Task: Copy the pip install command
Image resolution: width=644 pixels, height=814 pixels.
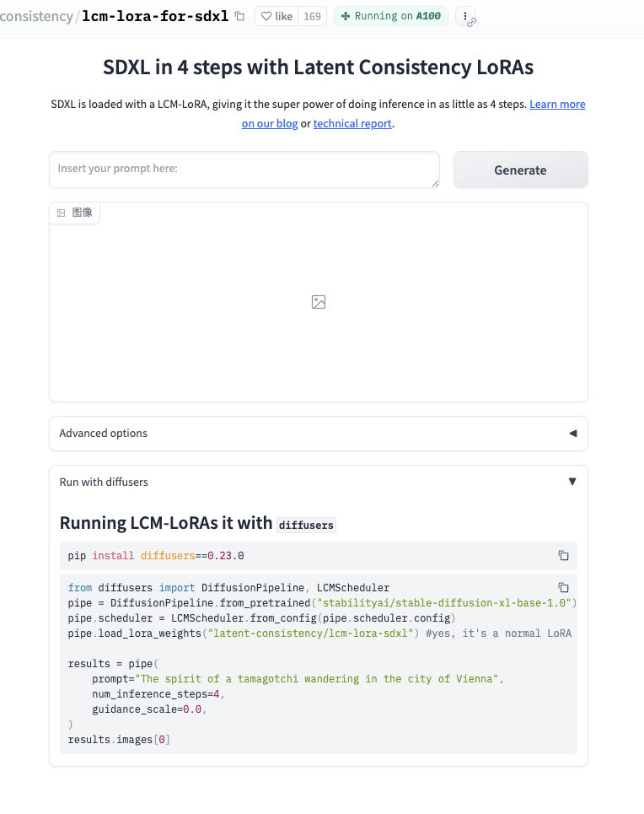Action: 563,556
